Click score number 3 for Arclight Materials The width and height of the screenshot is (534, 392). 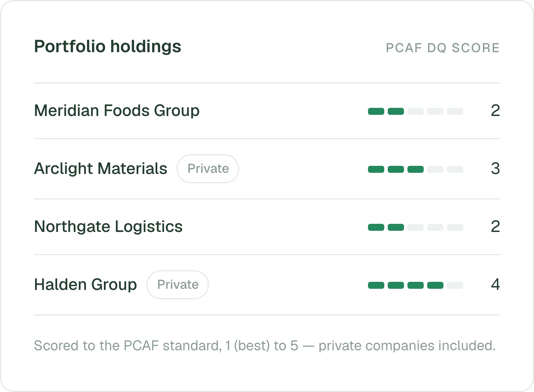(495, 169)
